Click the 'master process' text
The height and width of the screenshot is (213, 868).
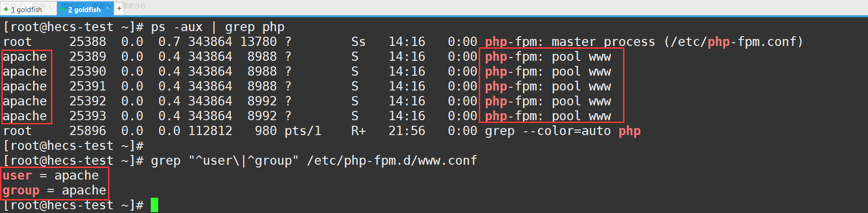[603, 42]
